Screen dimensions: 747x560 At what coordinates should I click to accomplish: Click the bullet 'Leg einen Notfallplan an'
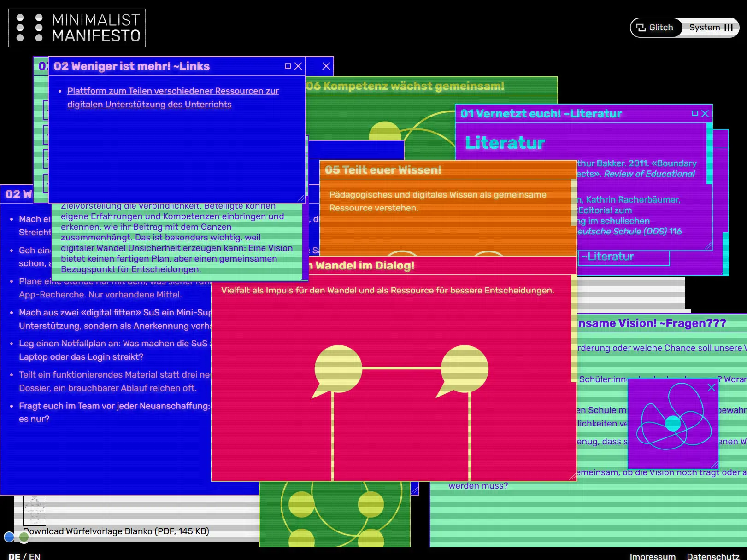point(115,350)
